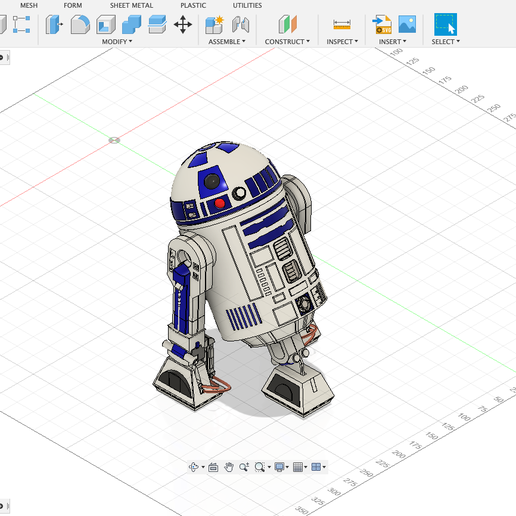This screenshot has width=516, height=516.
Task: Expand the MODIFY dropdown menu
Action: click(117, 42)
